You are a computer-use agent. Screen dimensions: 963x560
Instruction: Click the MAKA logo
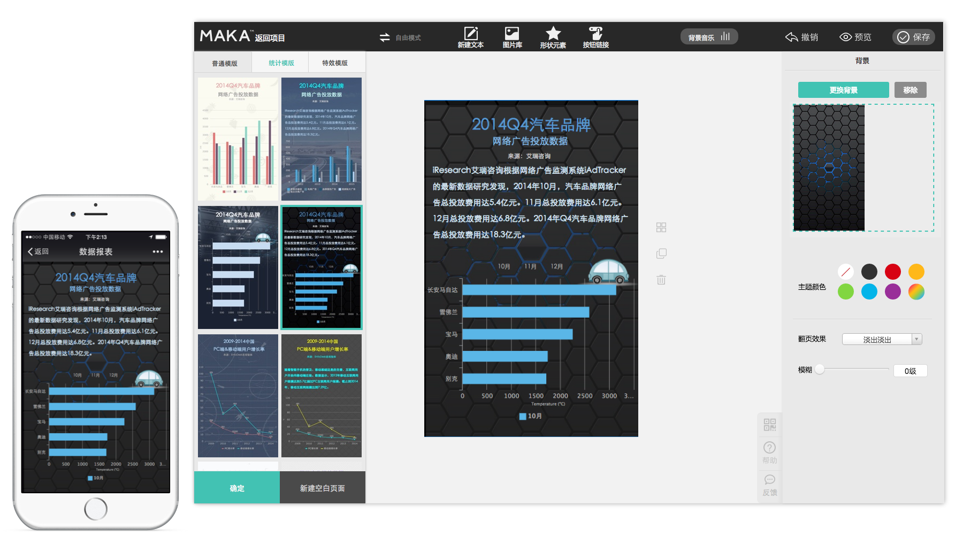225,36
